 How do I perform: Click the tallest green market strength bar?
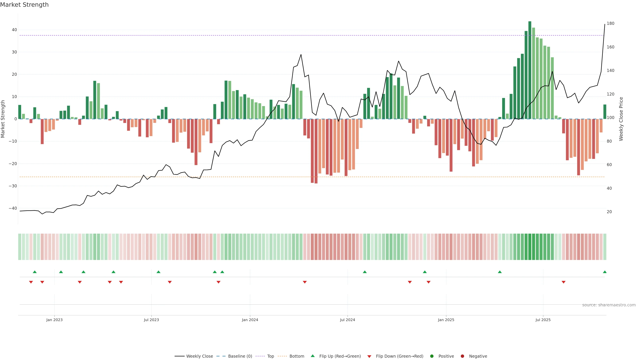(x=530, y=70)
